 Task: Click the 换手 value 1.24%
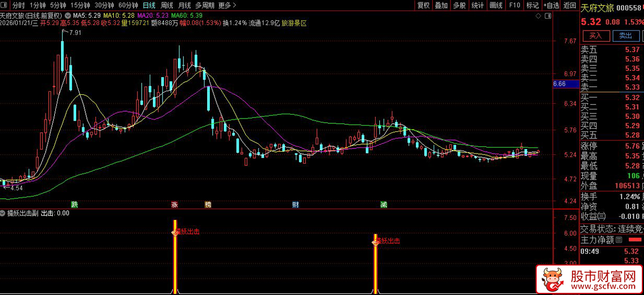(x=629, y=196)
